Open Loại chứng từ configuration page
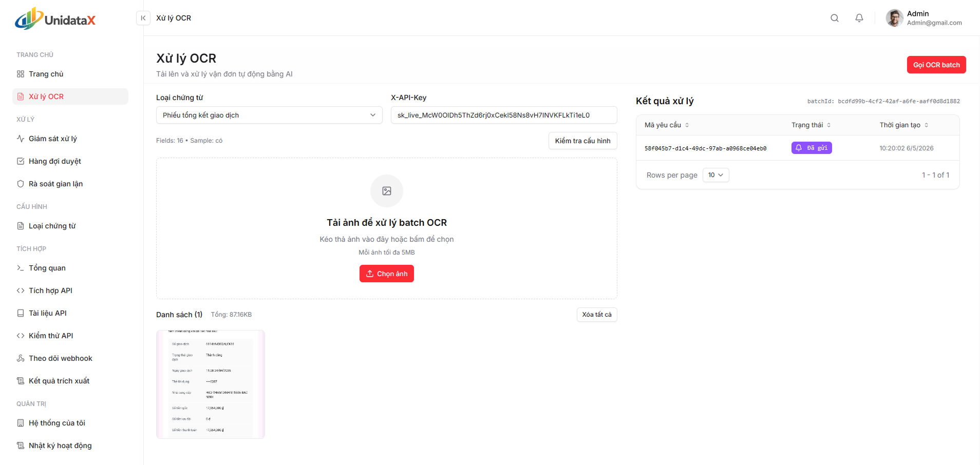Viewport: 980px width, 465px height. click(70, 226)
